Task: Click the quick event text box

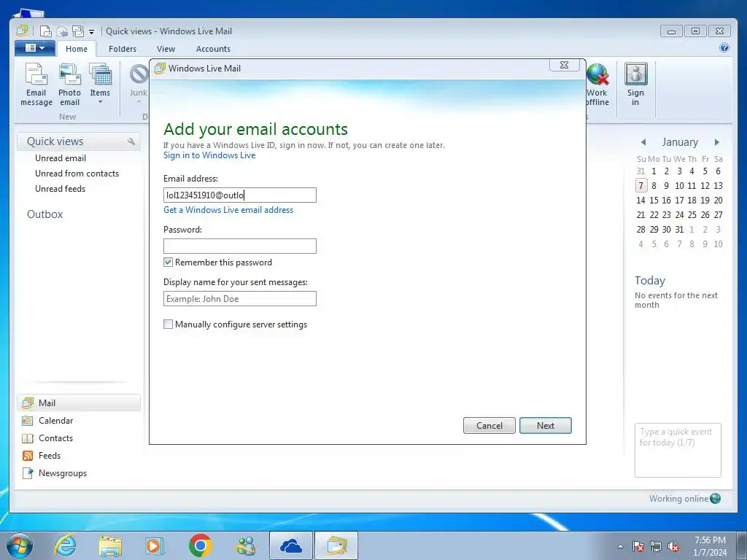Action: pos(678,450)
